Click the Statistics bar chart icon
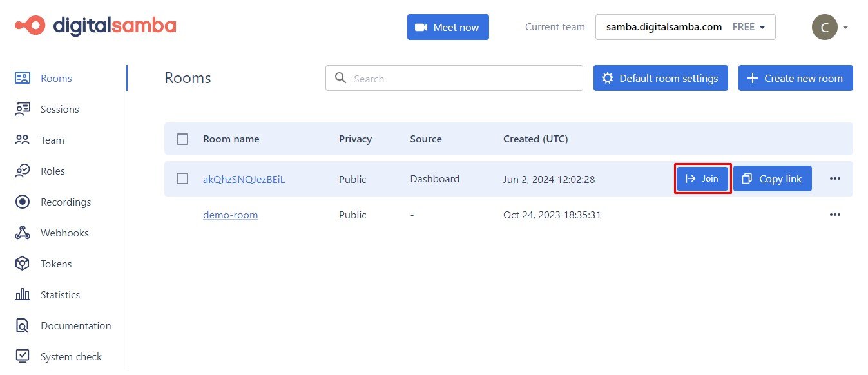The width and height of the screenshot is (868, 375). (x=23, y=294)
